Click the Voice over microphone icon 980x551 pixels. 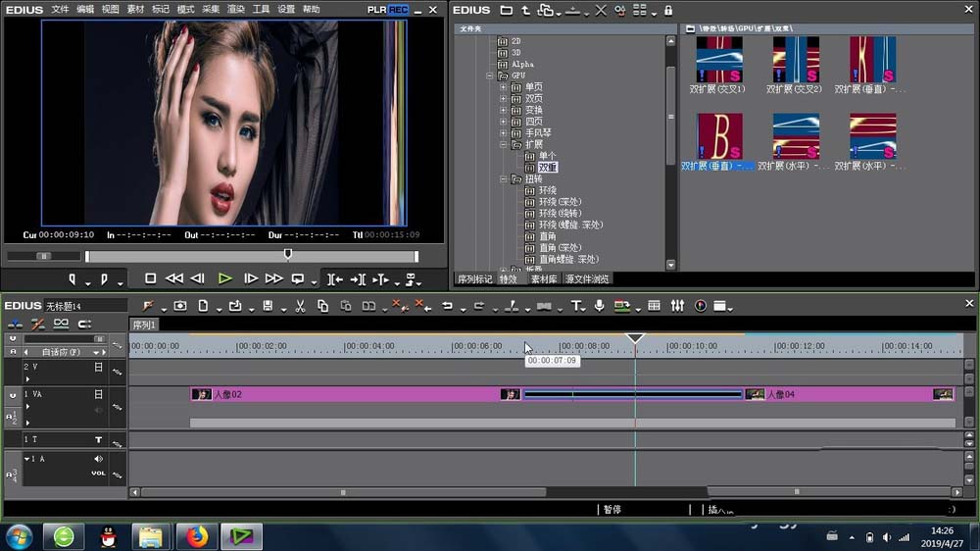600,306
